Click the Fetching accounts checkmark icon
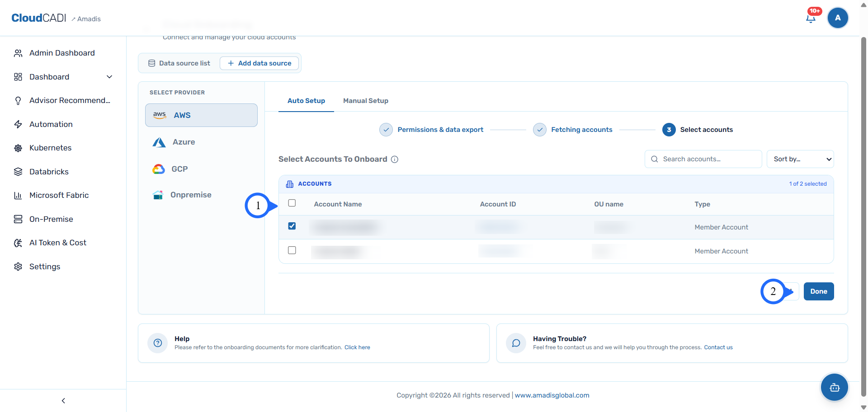The image size is (868, 412). (540, 130)
